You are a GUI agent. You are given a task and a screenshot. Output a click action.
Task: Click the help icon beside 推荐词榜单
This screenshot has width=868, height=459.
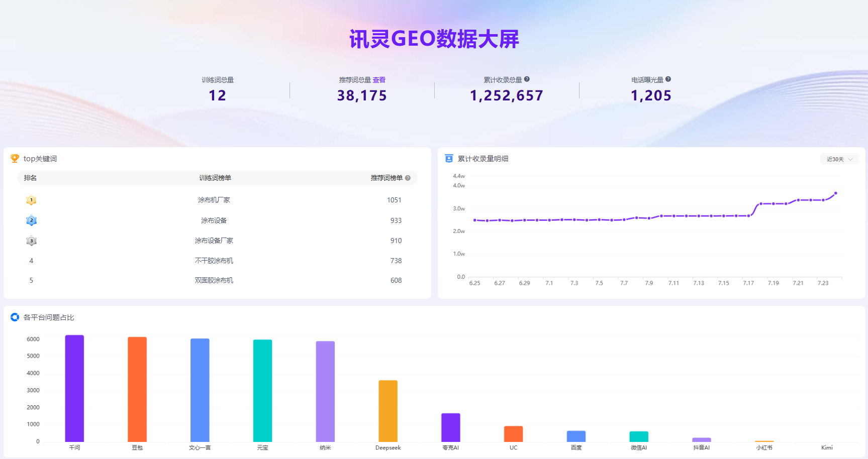(408, 178)
